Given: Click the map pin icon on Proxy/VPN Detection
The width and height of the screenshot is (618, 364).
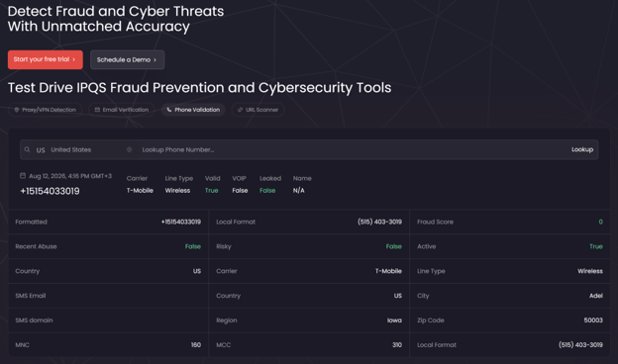Looking at the screenshot, I should coord(17,110).
